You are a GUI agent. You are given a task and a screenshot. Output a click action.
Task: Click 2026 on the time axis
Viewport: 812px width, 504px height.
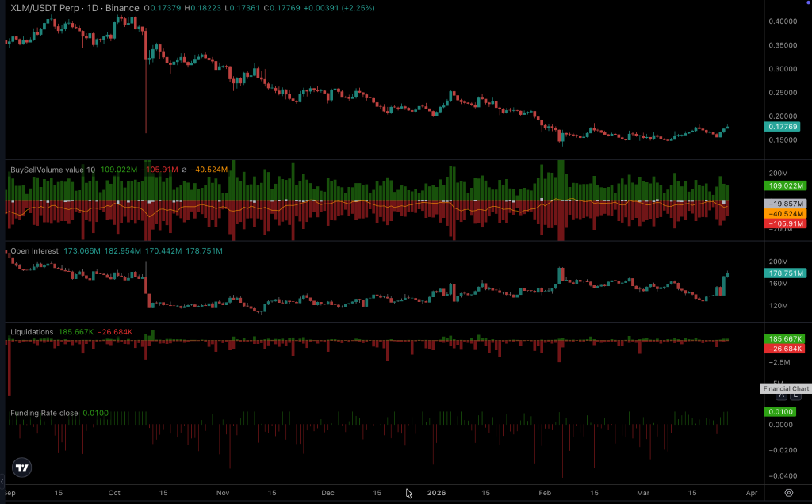(x=436, y=493)
